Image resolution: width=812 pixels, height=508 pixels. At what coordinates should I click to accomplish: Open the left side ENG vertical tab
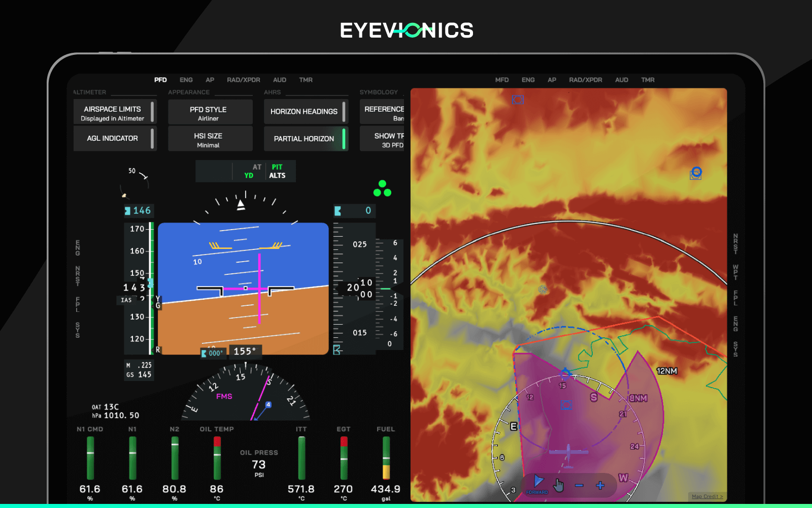[78, 248]
